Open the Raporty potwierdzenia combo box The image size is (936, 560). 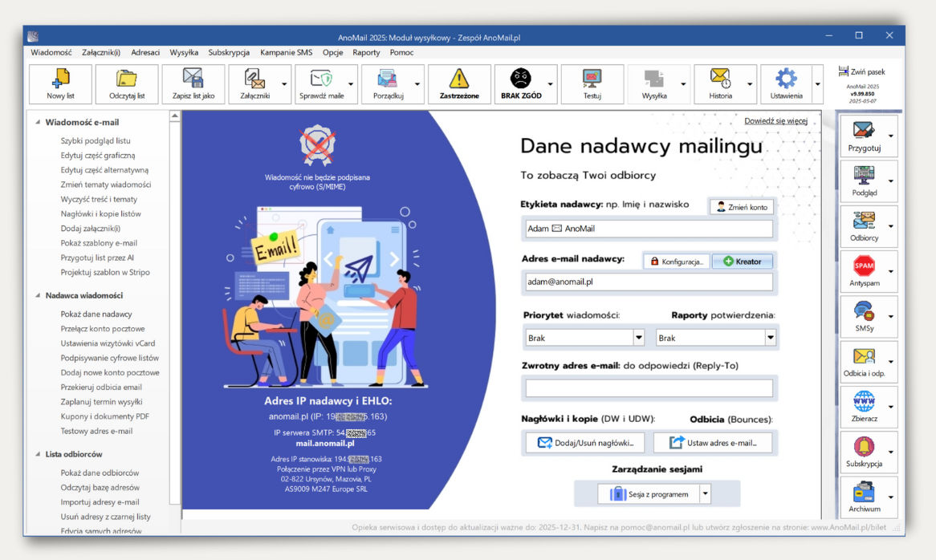click(x=716, y=338)
